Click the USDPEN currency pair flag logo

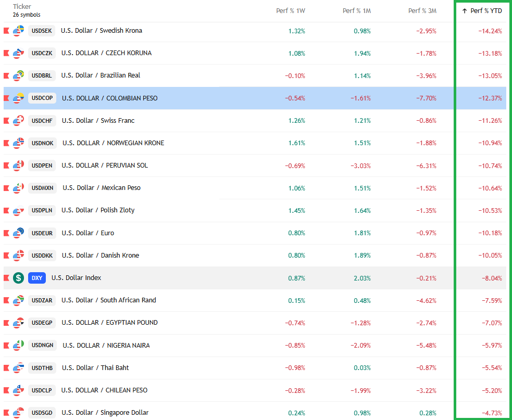click(19, 166)
